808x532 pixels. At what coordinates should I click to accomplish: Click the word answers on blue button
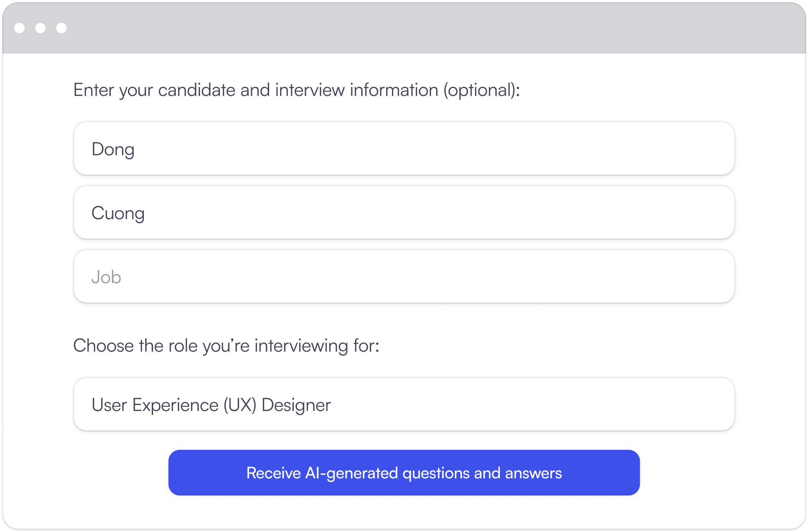pos(533,473)
